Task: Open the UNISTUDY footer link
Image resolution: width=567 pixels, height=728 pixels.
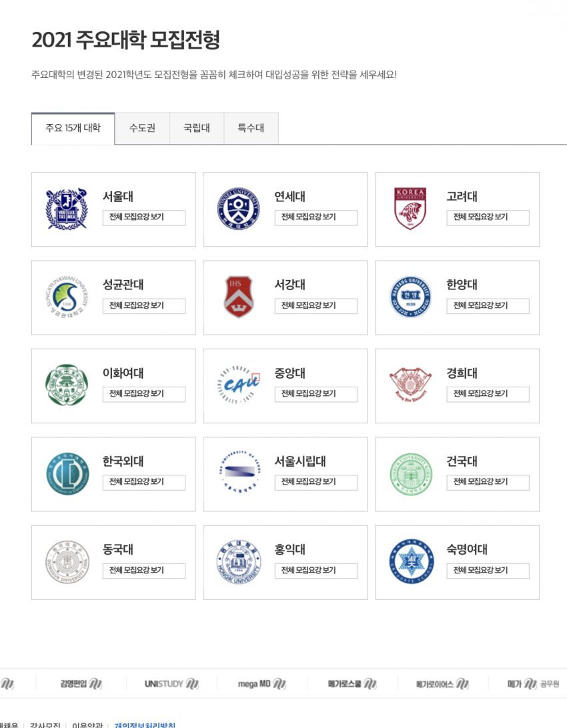Action: coord(171,684)
